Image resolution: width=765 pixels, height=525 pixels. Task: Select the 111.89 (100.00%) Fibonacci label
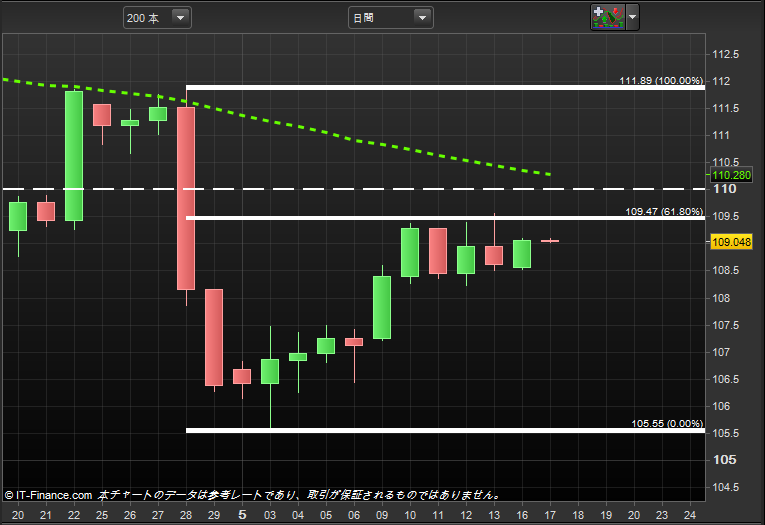pos(661,81)
